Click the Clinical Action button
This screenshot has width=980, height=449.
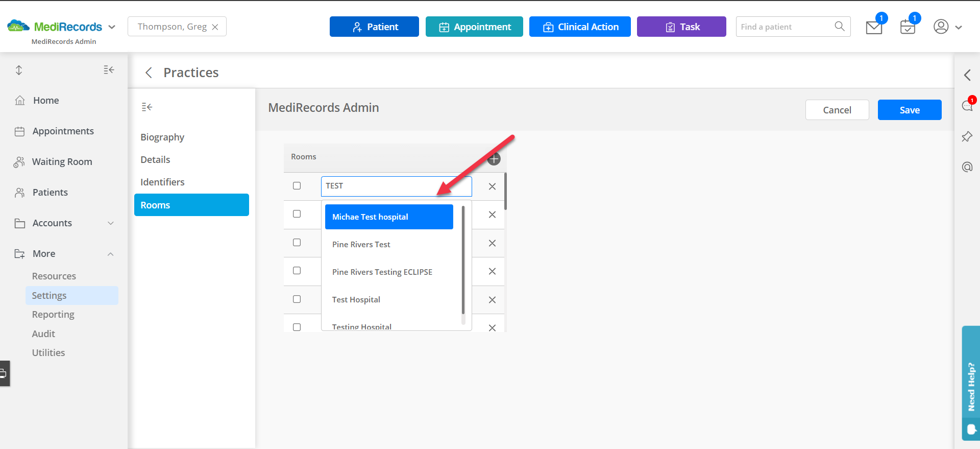click(x=580, y=27)
